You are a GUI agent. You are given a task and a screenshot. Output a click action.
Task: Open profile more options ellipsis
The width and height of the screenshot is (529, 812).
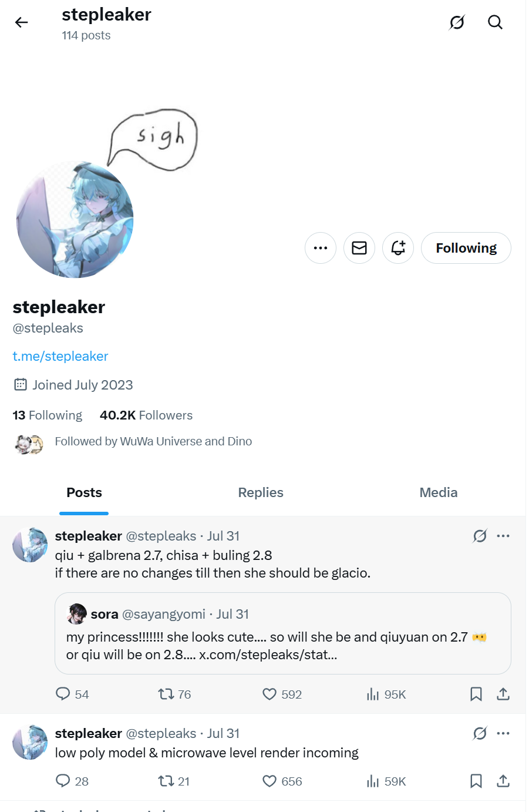tap(321, 248)
